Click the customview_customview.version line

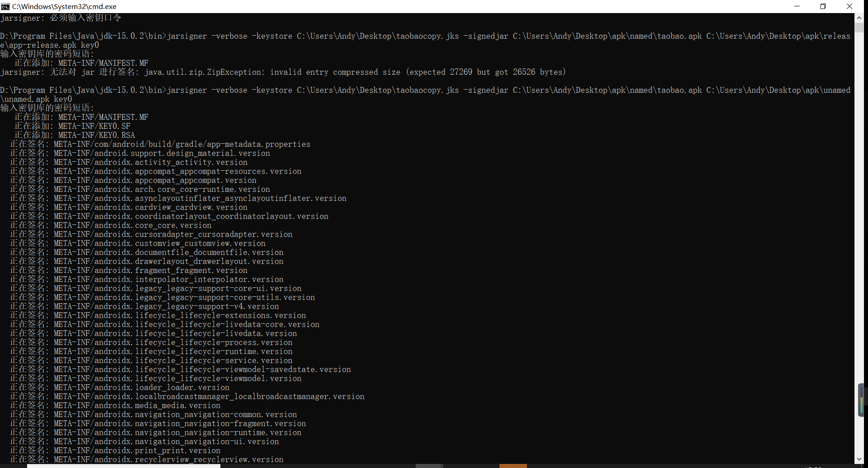tap(138, 243)
